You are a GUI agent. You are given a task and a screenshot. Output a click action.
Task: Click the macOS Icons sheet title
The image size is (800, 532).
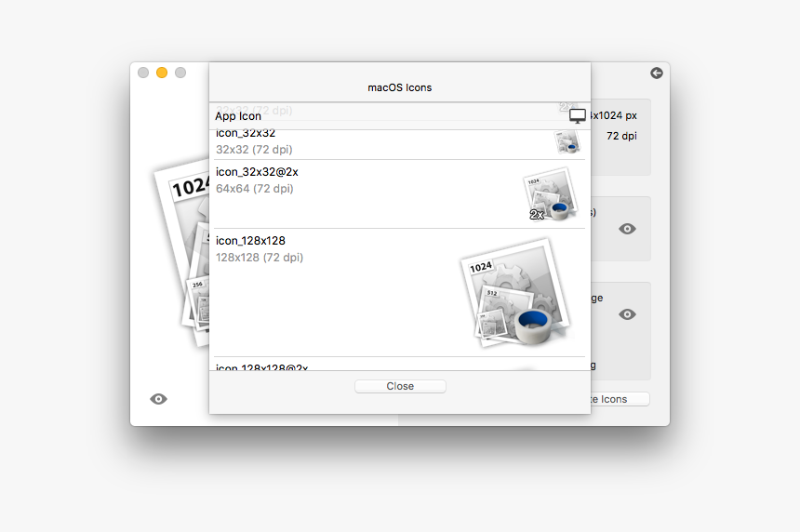coord(399,87)
